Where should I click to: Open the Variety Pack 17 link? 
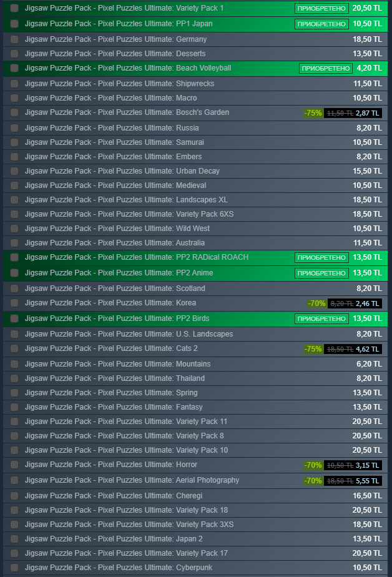pyautogui.click(x=126, y=553)
